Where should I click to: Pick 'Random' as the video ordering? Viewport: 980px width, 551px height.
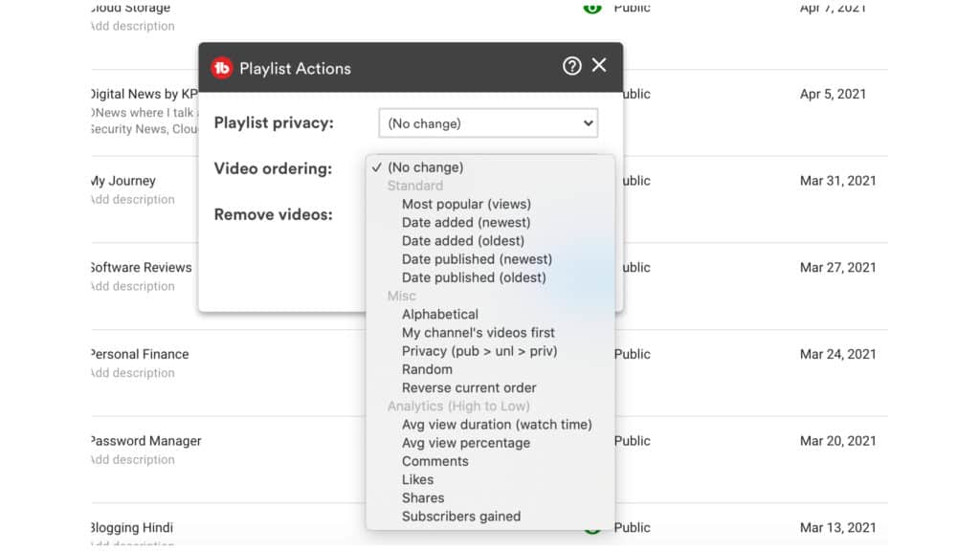tap(427, 369)
